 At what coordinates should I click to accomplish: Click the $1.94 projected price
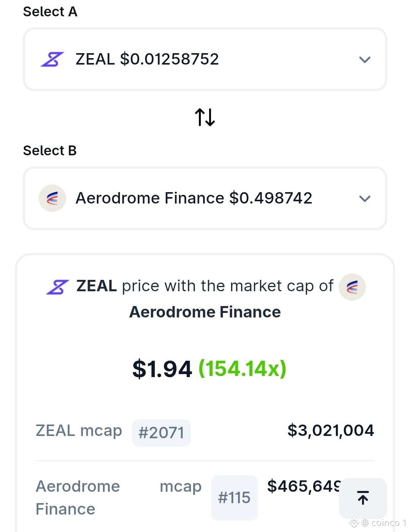[x=162, y=369]
